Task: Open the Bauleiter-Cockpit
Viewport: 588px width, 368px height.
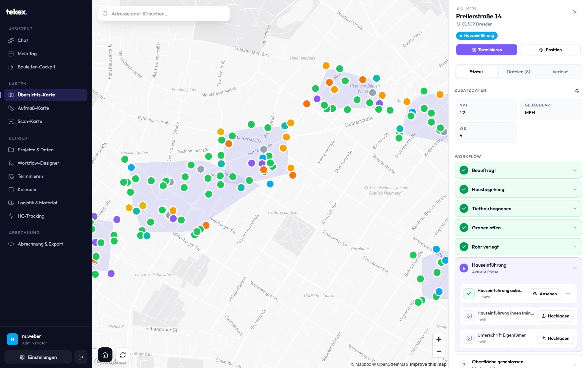Action: [x=46, y=67]
